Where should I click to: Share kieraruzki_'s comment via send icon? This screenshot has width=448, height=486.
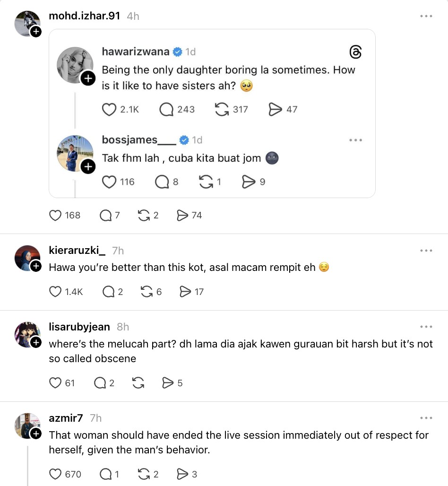pos(185,292)
